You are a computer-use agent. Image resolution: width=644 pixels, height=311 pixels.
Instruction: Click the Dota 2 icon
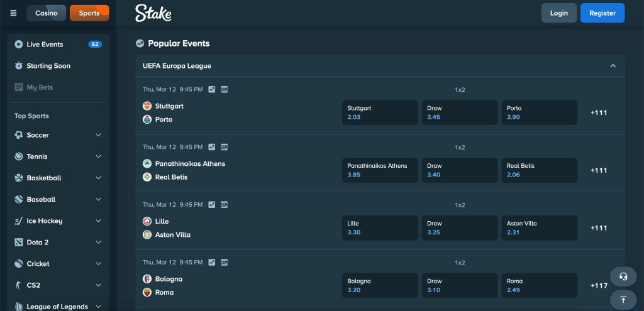click(x=18, y=242)
